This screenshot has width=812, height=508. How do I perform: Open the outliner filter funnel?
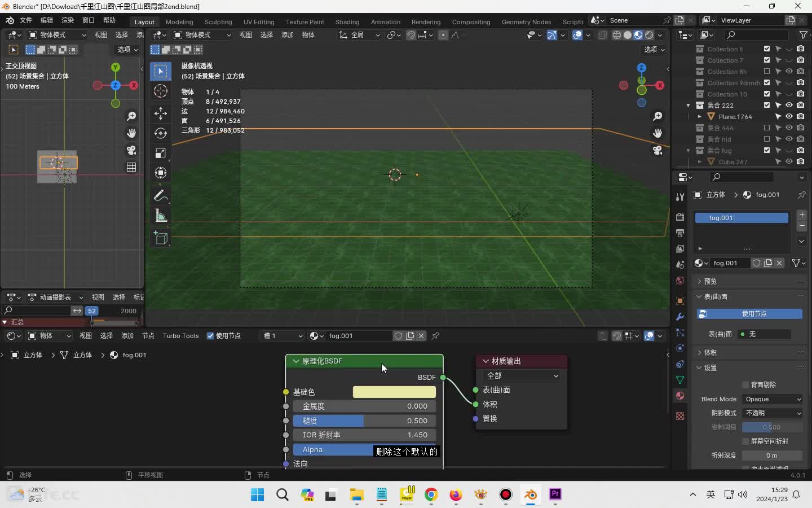tap(803, 35)
